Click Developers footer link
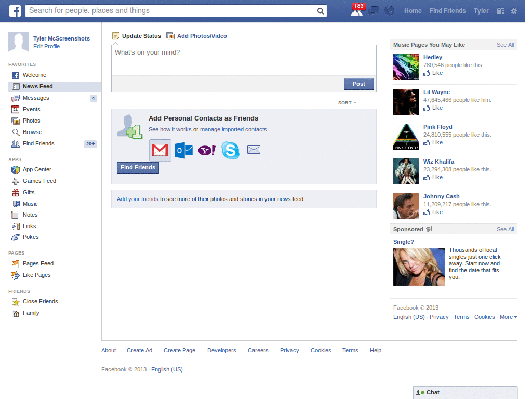This screenshot has width=532, height=399. (x=221, y=351)
